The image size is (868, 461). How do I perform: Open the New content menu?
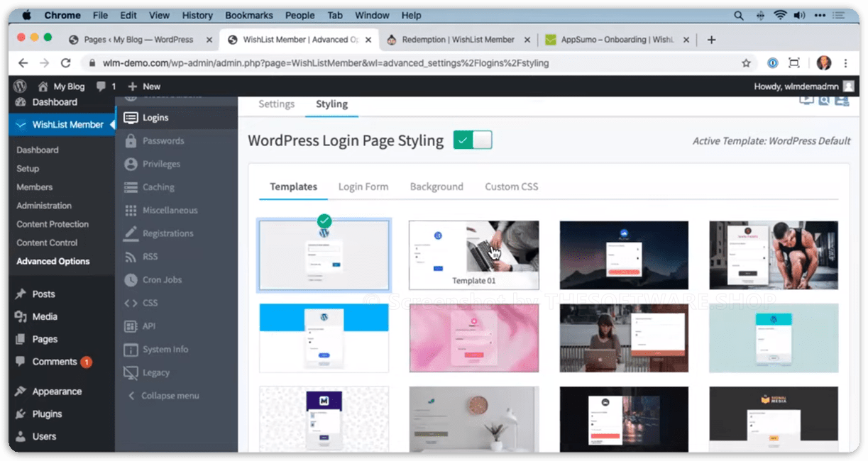pyautogui.click(x=144, y=87)
